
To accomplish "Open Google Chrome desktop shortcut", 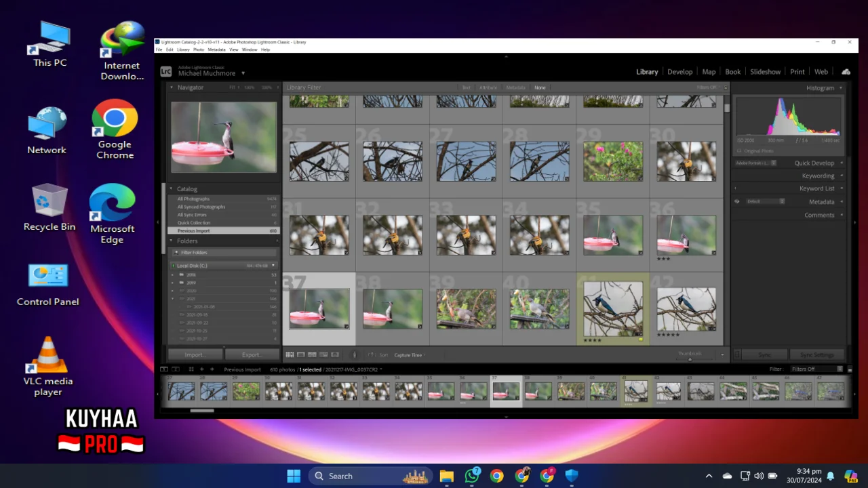I will point(115,129).
